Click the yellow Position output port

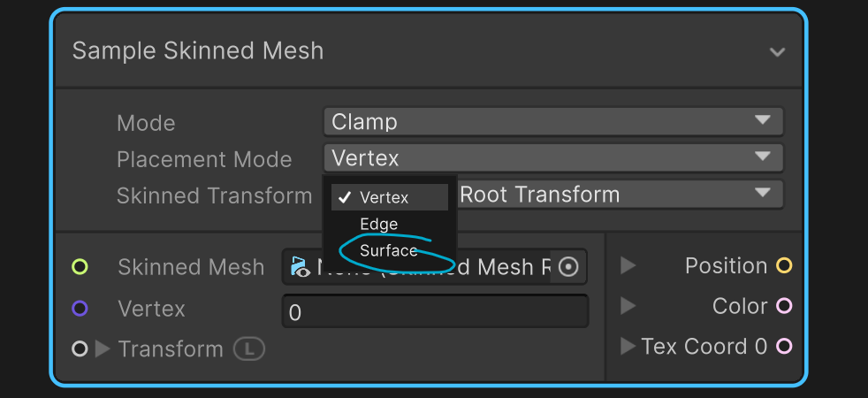pos(783,265)
